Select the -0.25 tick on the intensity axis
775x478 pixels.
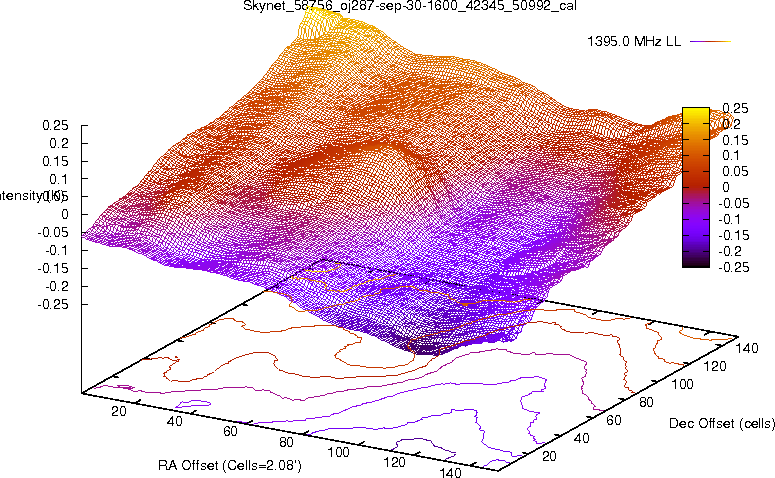coord(53,304)
